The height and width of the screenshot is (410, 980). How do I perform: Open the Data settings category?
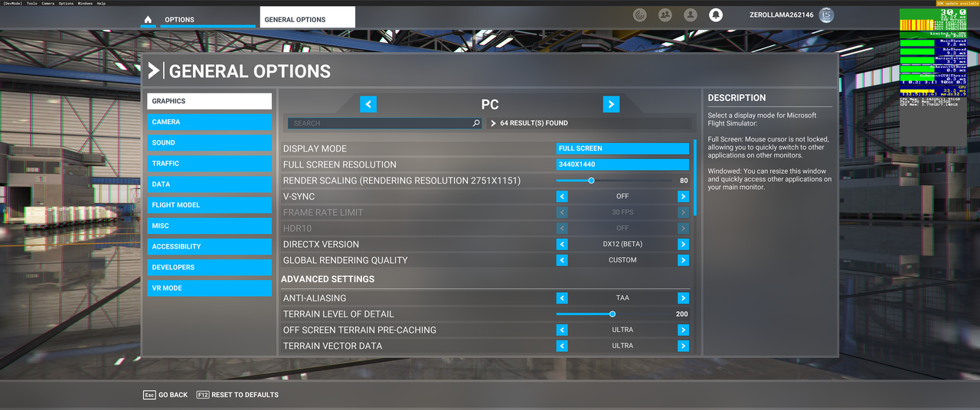(209, 184)
